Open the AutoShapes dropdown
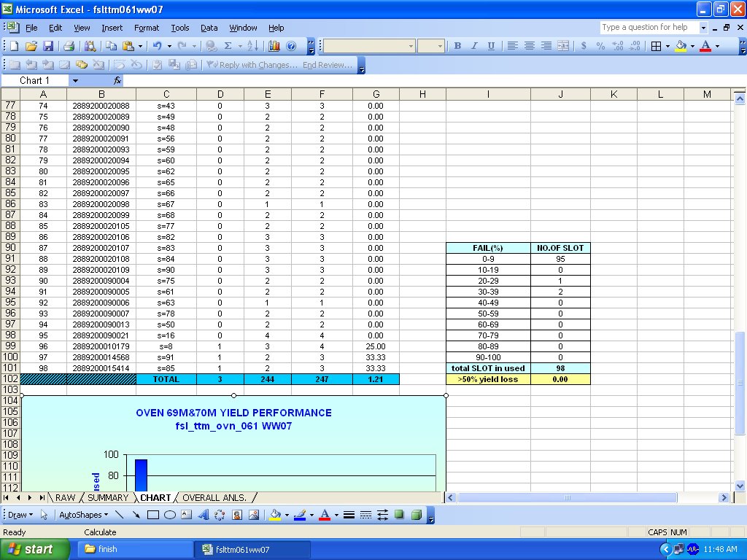This screenshot has height=560, width=747. pos(83,515)
